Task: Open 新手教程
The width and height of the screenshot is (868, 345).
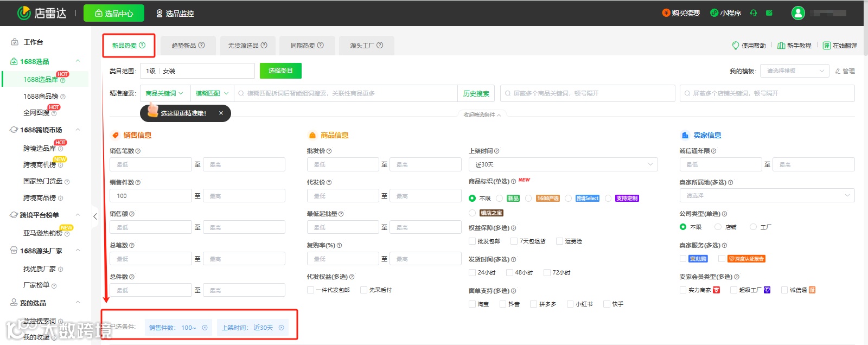Action: click(795, 46)
